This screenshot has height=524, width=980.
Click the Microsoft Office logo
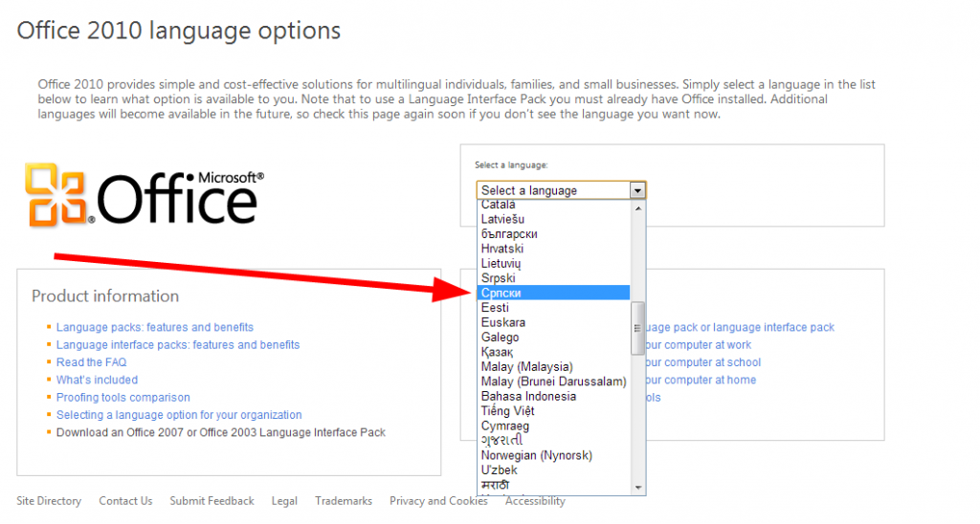(x=144, y=194)
